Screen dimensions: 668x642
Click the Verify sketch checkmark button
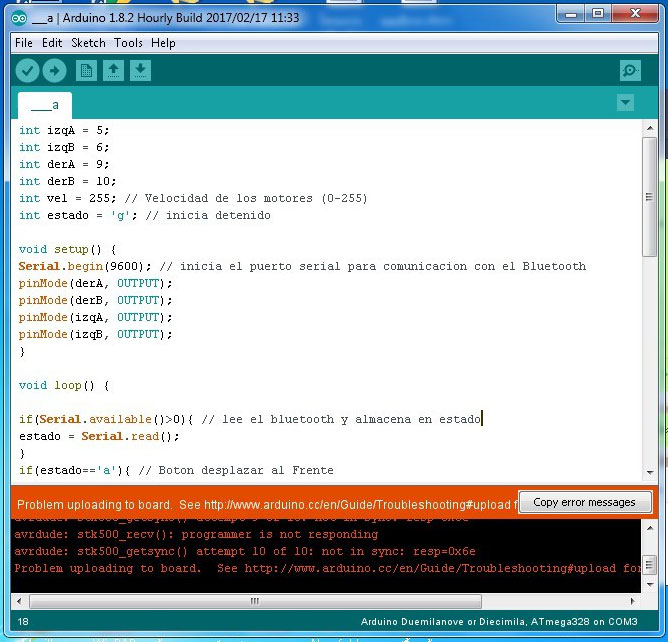tap(28, 71)
